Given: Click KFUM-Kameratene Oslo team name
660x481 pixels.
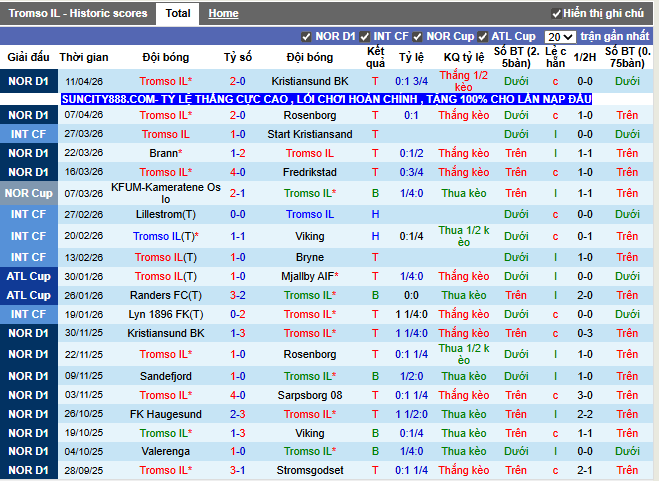Looking at the screenshot, I should click(x=165, y=193).
